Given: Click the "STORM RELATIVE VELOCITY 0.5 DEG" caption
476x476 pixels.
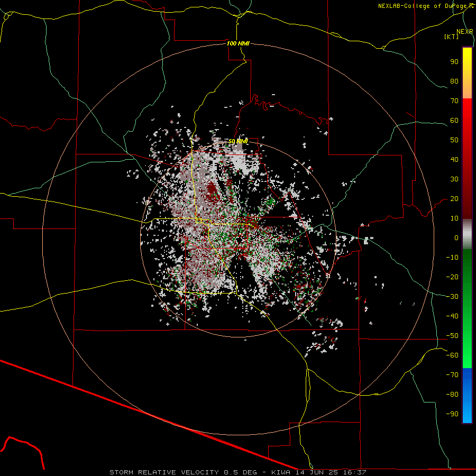Looking at the screenshot, I should click(183, 472).
